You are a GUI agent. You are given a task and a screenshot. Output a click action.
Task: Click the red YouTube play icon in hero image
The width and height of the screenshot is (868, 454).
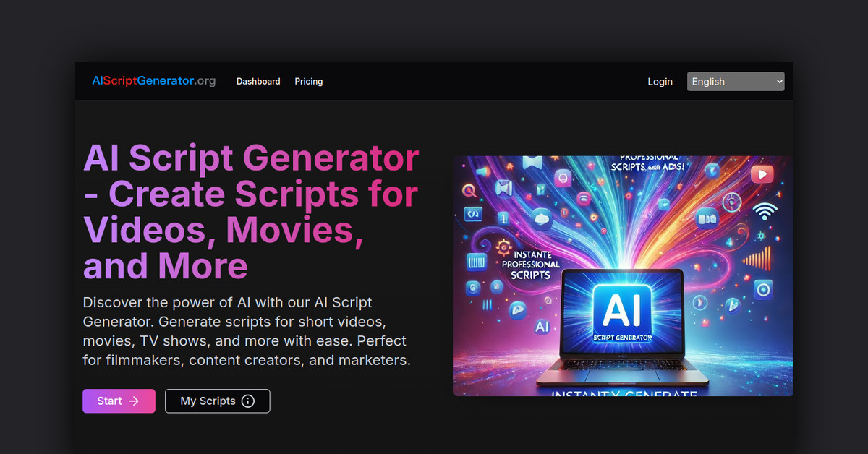[x=762, y=174]
